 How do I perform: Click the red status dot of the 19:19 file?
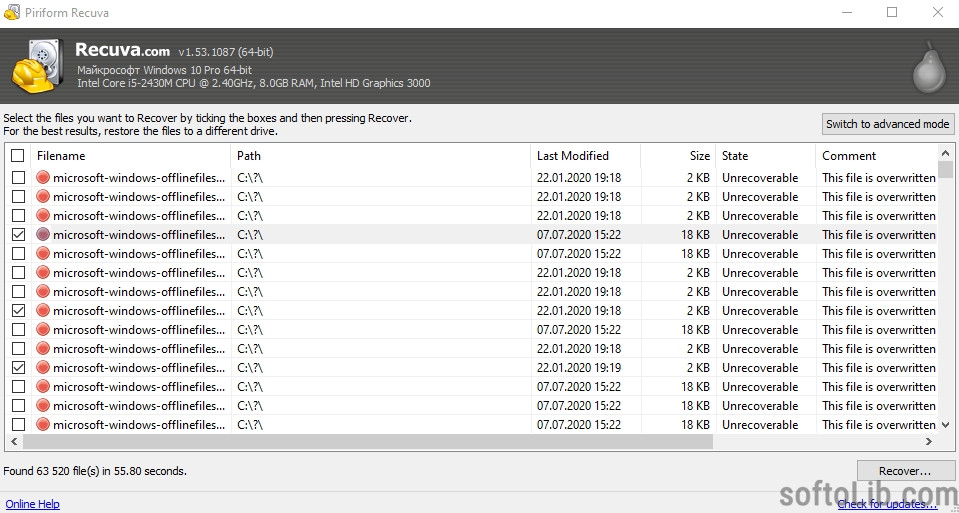(x=43, y=367)
